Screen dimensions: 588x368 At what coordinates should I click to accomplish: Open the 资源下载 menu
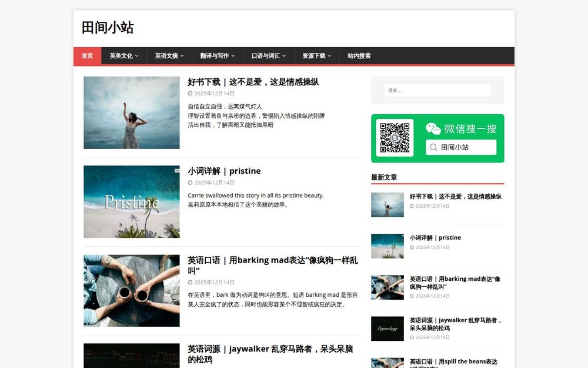coord(316,56)
